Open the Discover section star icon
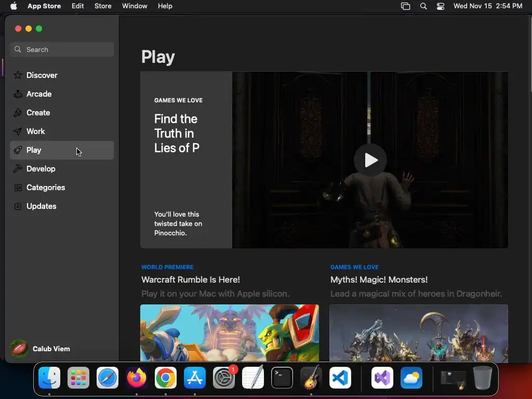The width and height of the screenshot is (532, 399). coord(18,75)
